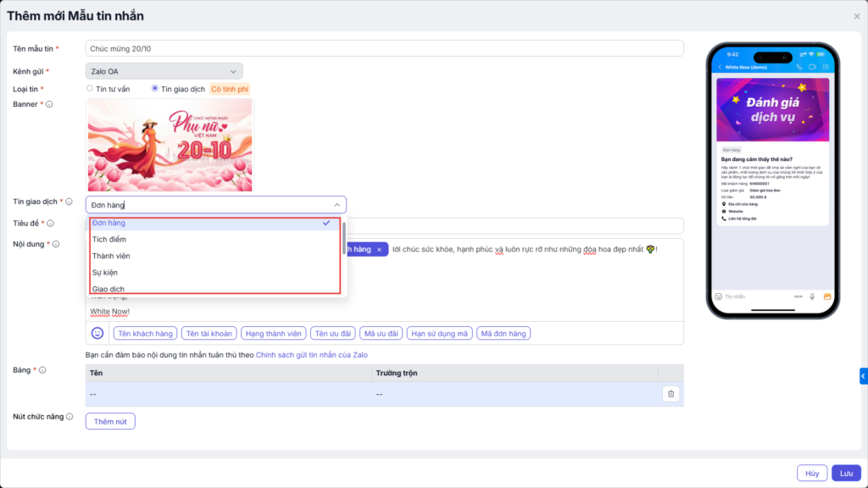Viewport: 868px width, 488px height.
Task: Open Chính sách gửi tin nhắn của Zalo link
Action: click(312, 355)
